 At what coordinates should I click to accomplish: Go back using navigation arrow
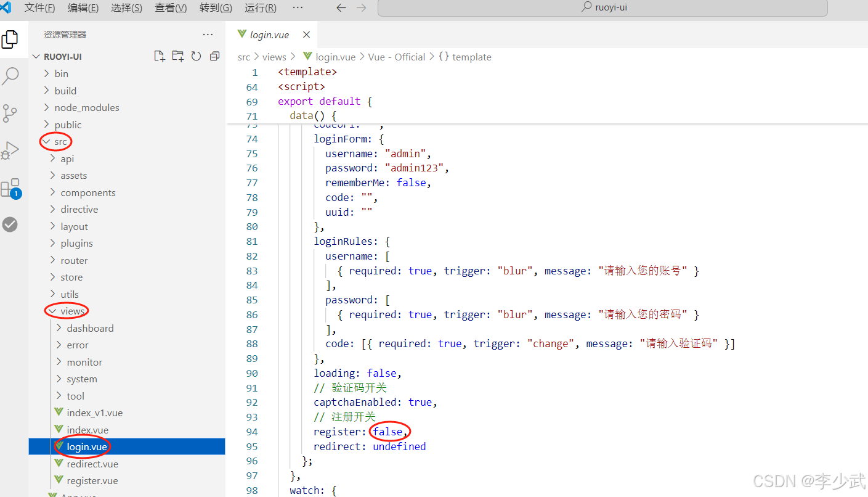click(x=341, y=8)
